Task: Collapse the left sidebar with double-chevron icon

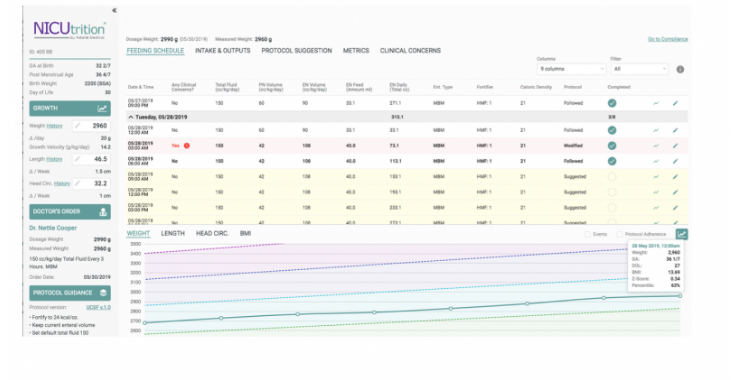Action: tap(114, 10)
